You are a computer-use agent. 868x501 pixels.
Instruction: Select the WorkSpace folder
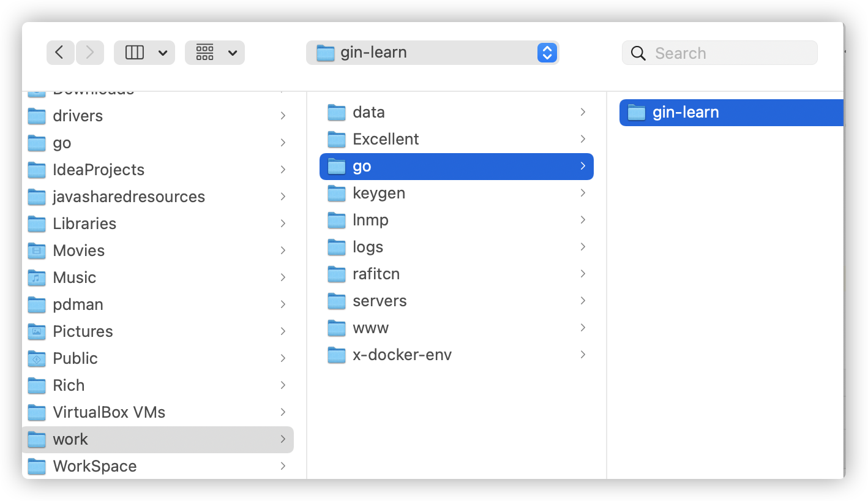tap(158, 466)
